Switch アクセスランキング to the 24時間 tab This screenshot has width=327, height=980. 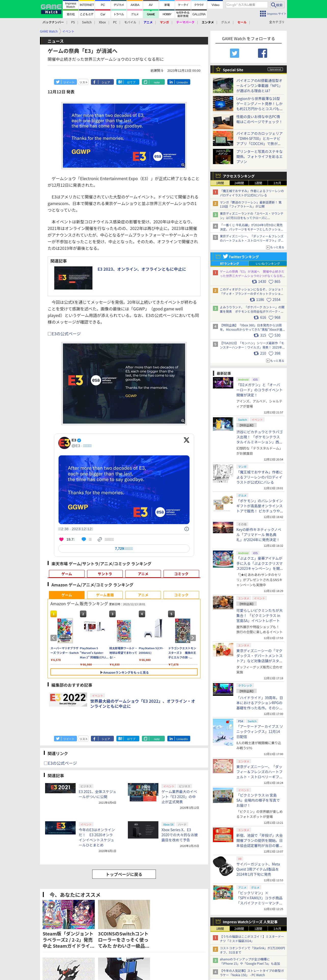(x=239, y=183)
